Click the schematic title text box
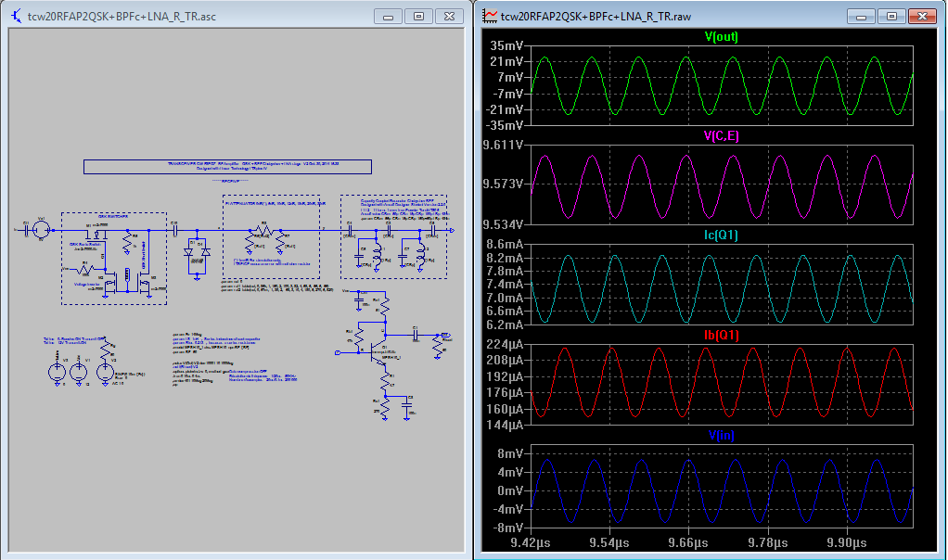Screen dimensions: 948x560 [227, 167]
